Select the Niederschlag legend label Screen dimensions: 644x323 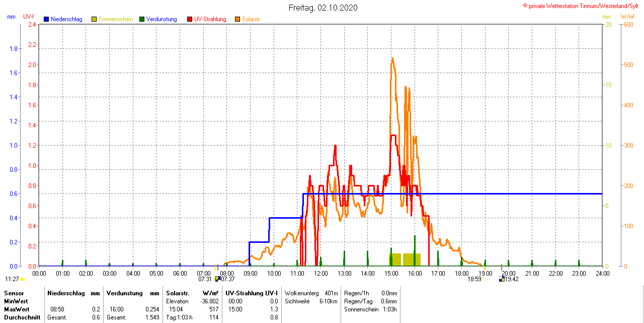(66, 19)
